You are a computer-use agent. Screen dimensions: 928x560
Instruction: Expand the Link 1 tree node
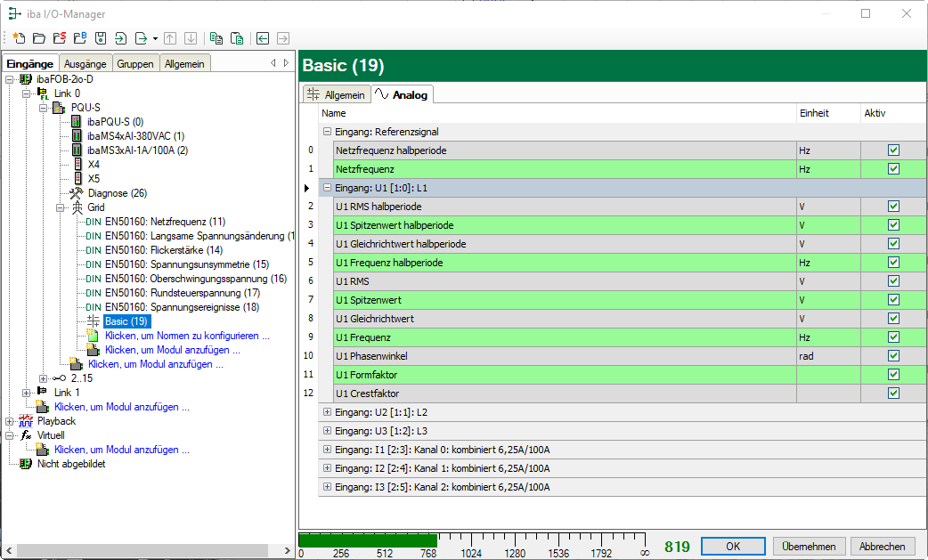click(x=26, y=393)
